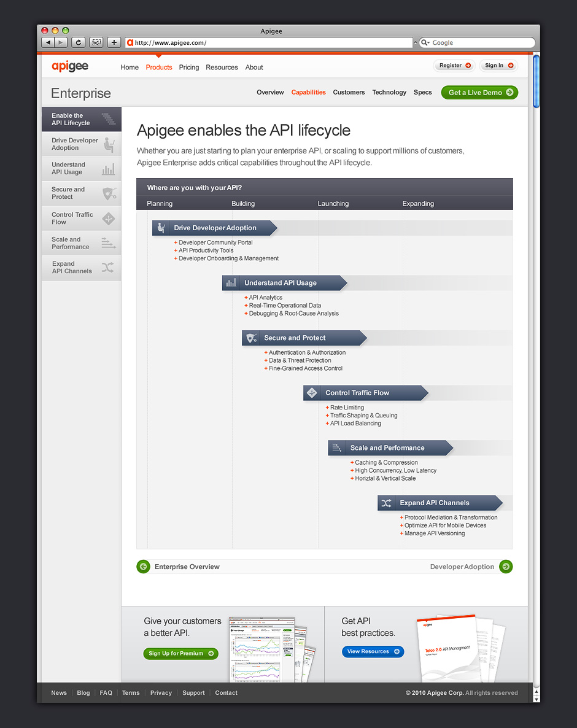Viewport: 577px width, 728px height.
Task: Click the Sign Up for Premium button
Action: [x=180, y=654]
